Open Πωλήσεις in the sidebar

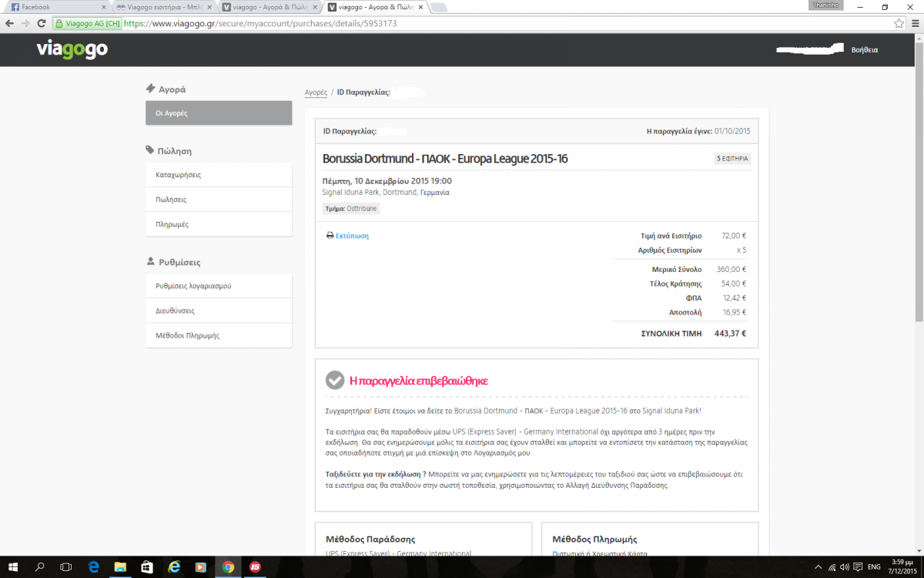click(219, 200)
